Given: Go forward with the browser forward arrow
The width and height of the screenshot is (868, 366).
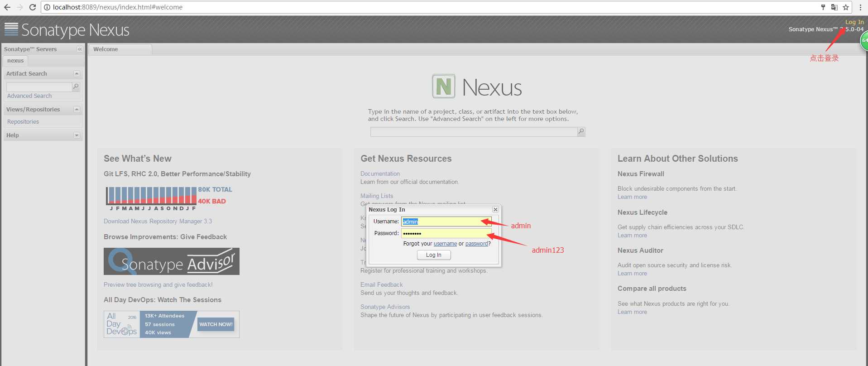Looking at the screenshot, I should click(x=20, y=7).
